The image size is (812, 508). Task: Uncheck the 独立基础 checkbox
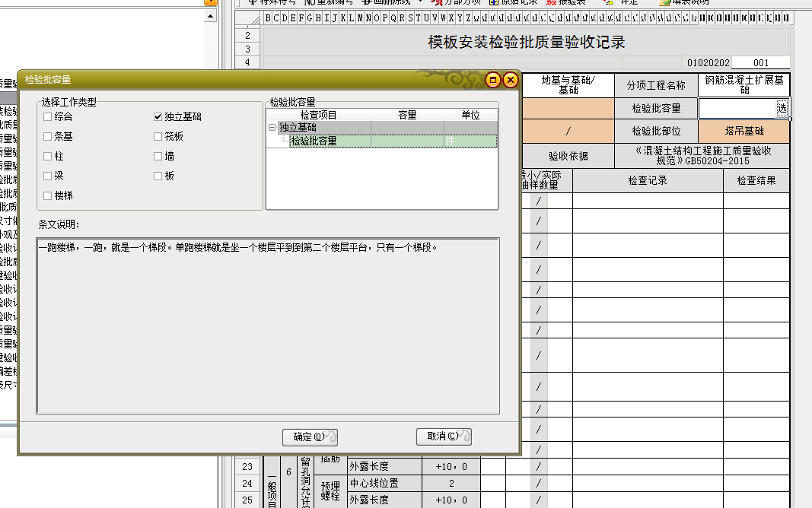click(x=158, y=117)
